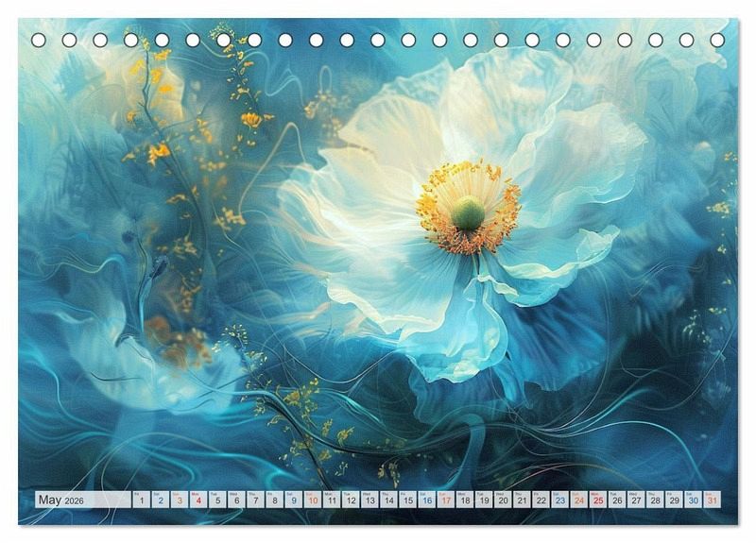Click the orange Sunday date 10
This screenshot has height=543, width=756.
313,500
